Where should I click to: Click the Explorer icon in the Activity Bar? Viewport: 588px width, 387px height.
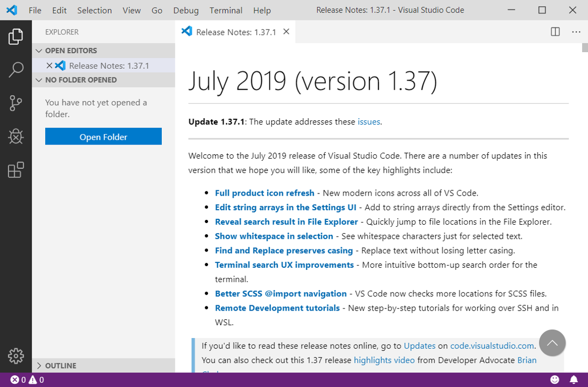pyautogui.click(x=16, y=36)
